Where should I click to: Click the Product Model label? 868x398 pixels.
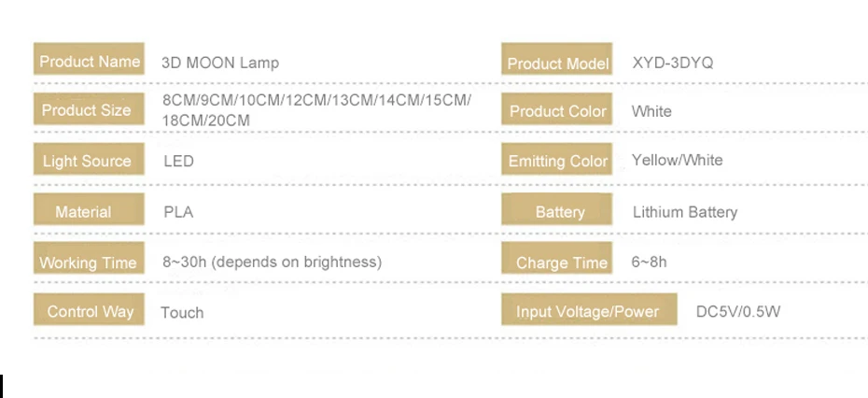(x=557, y=63)
